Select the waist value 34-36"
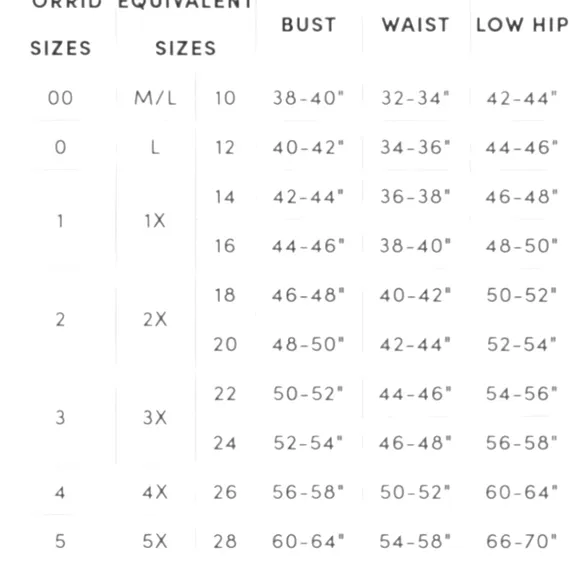Screen dimensions: 580x580 [415, 147]
